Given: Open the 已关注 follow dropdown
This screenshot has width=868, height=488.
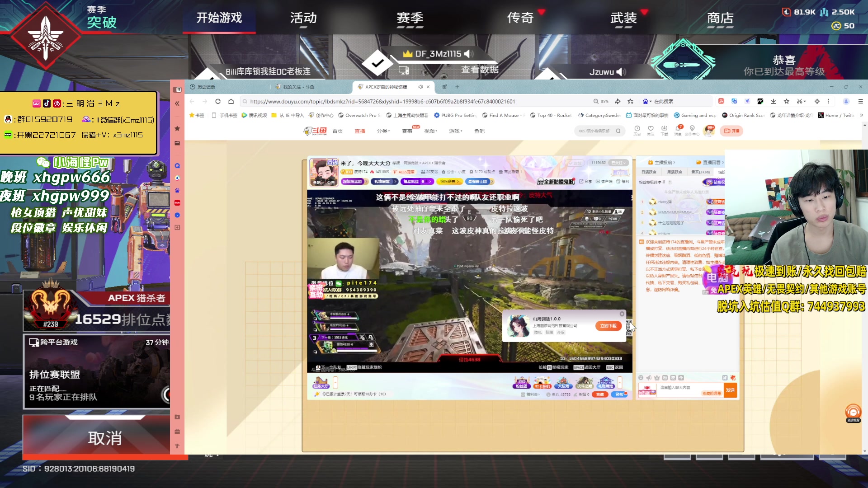Looking at the screenshot, I should pos(618,163).
